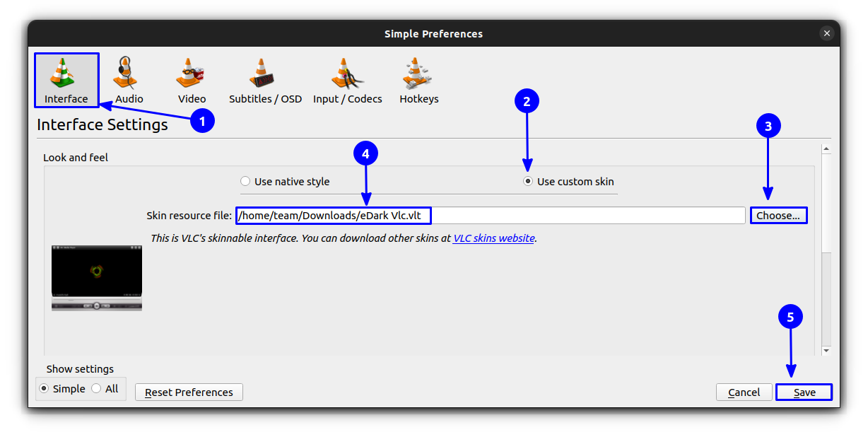Select Use custom skin option
Image resolution: width=868 pixels, height=437 pixels.
[568, 182]
